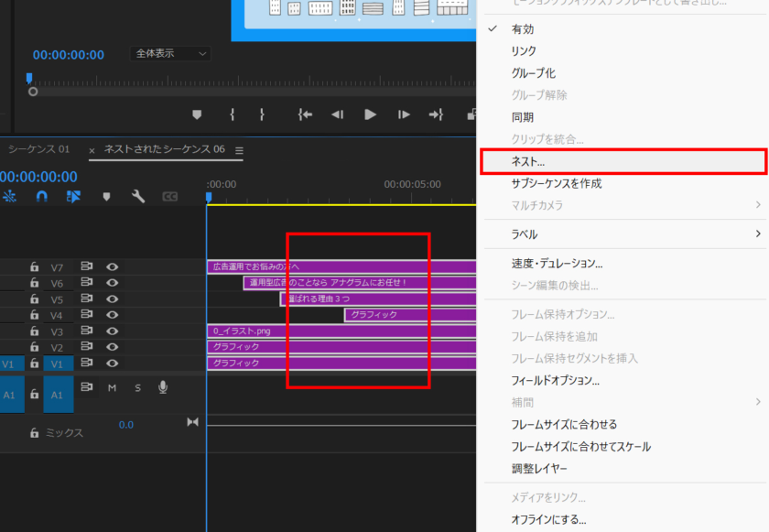Click the Go to Out point button

coord(436,114)
